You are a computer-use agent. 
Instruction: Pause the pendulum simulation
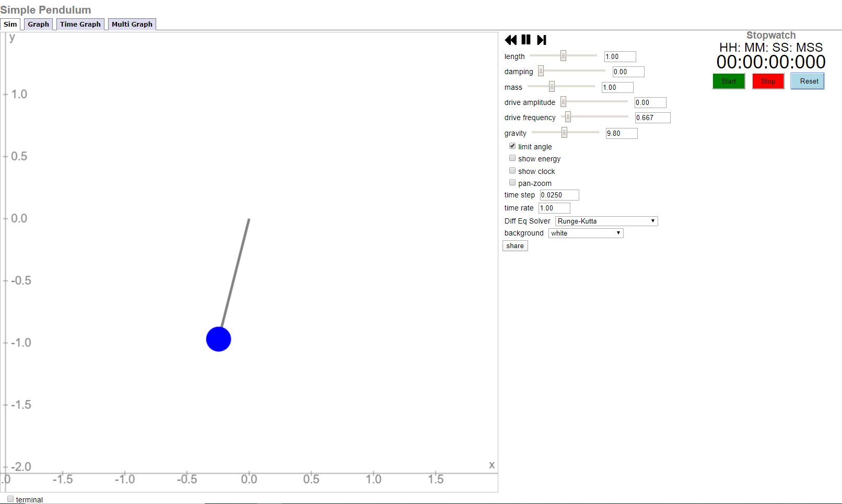pos(526,40)
